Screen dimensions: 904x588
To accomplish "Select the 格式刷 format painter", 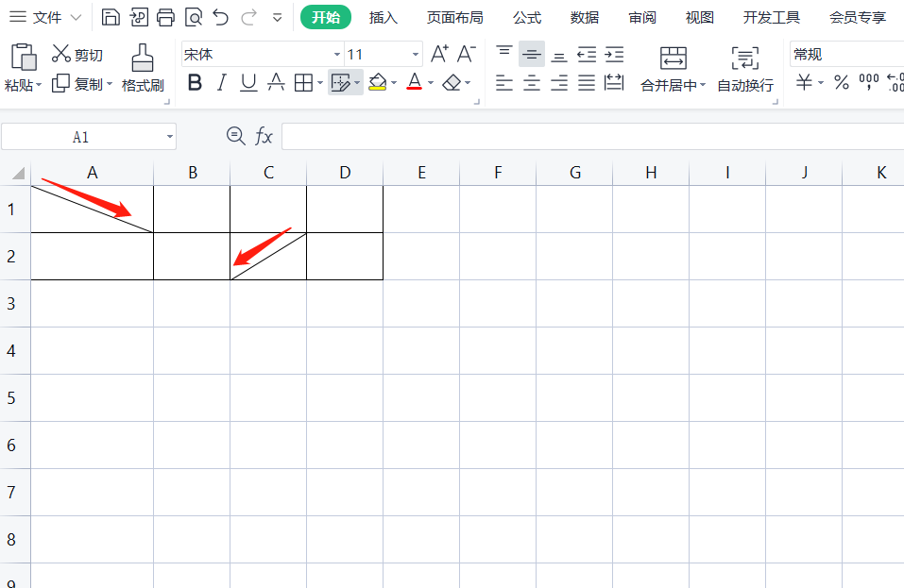I will 143,69.
